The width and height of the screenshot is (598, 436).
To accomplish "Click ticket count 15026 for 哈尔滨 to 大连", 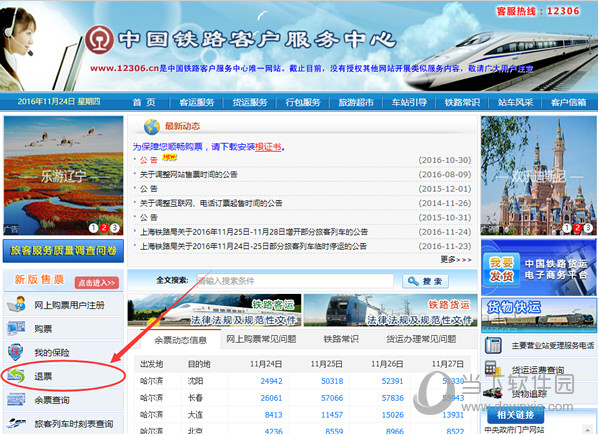I will [x=392, y=415].
